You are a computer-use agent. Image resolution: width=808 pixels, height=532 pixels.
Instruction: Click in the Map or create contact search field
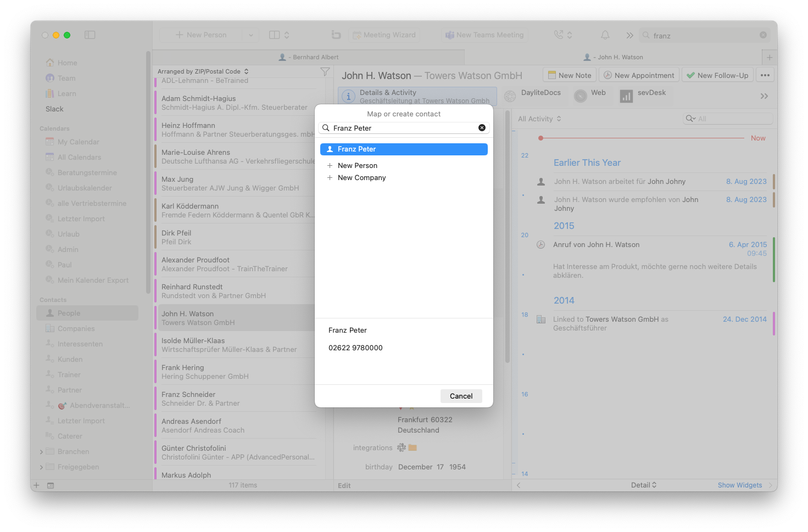pos(404,128)
